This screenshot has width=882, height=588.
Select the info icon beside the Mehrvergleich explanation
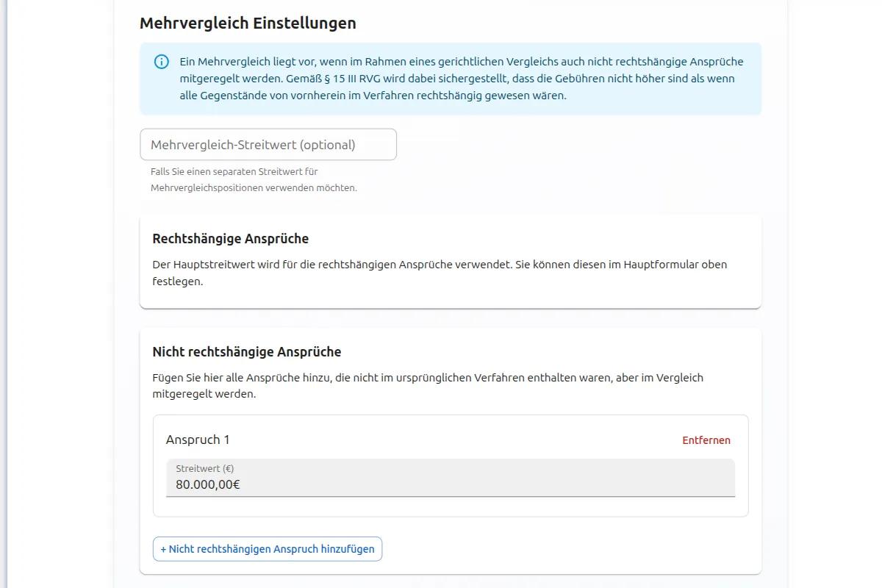coord(161,62)
